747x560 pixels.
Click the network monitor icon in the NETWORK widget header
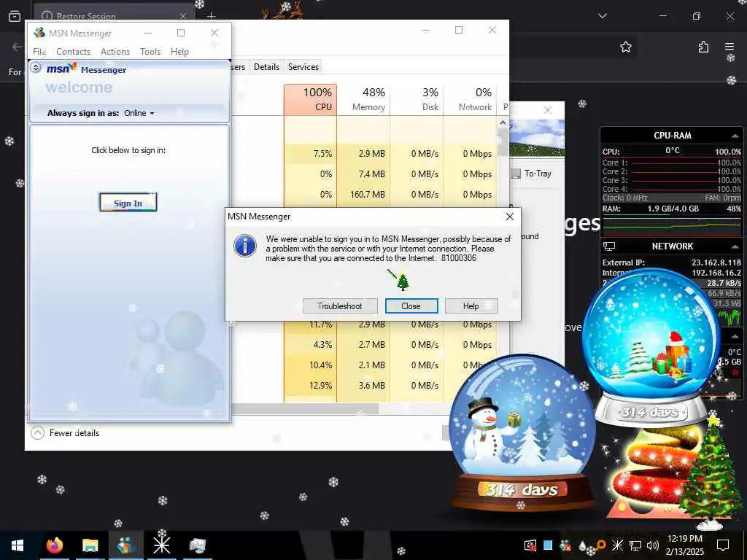click(x=609, y=246)
